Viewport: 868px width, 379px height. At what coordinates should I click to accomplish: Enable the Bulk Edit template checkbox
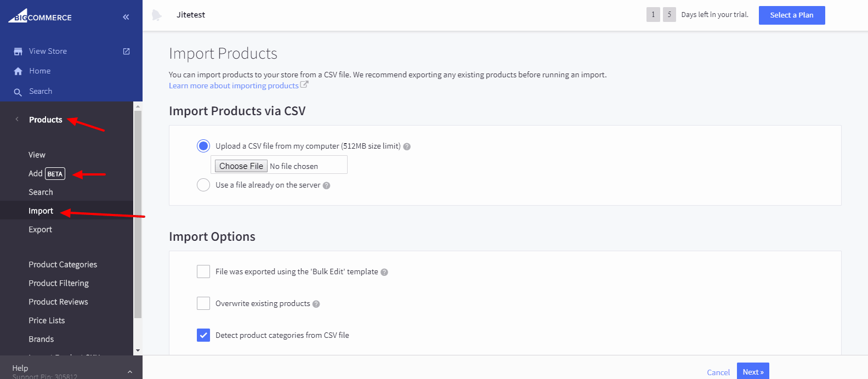point(203,271)
